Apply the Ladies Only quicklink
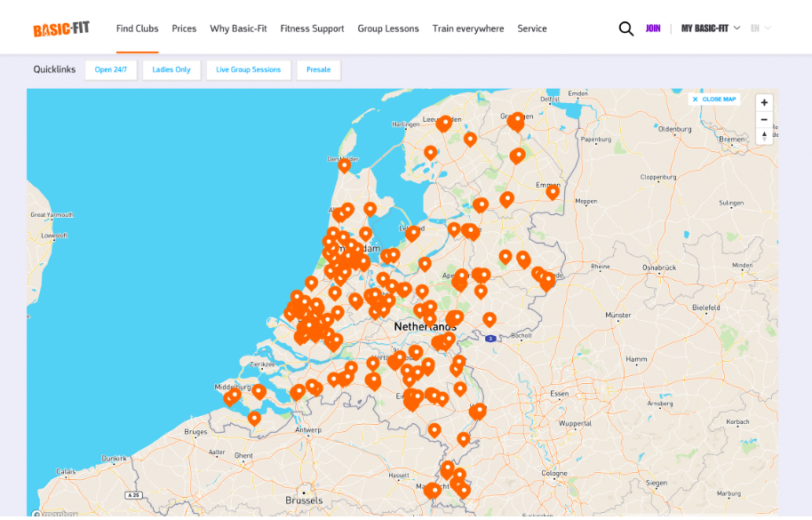This screenshot has height=520, width=812. pyautogui.click(x=171, y=70)
